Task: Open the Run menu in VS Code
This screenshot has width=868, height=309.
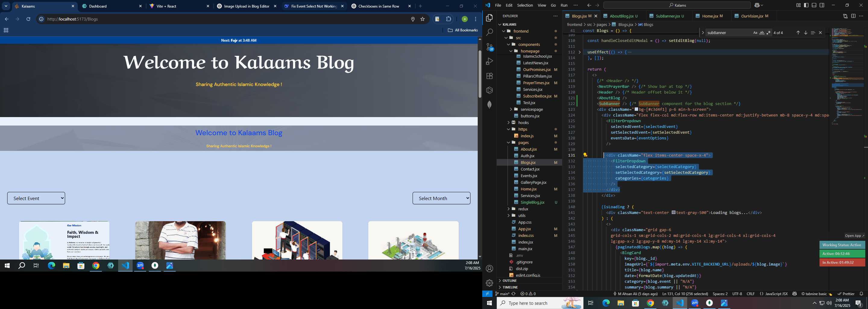Action: 564,5
